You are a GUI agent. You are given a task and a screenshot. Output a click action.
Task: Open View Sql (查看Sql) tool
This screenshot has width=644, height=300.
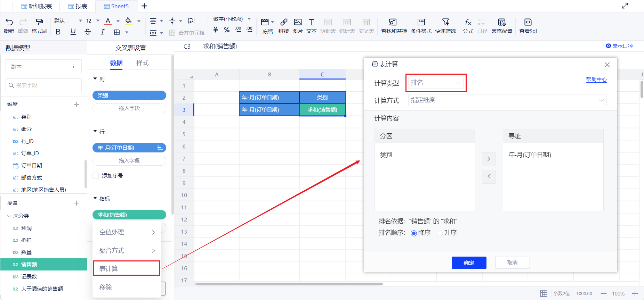coord(528,26)
